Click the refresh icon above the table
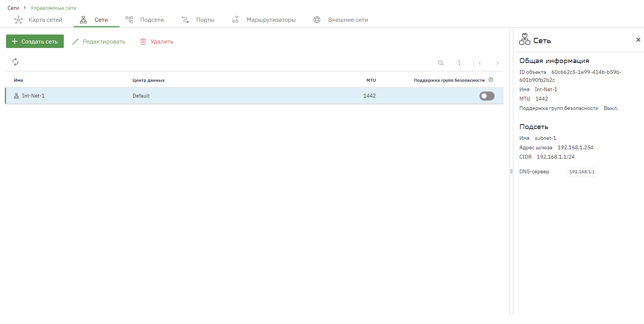The width and height of the screenshot is (644, 324). [x=15, y=62]
